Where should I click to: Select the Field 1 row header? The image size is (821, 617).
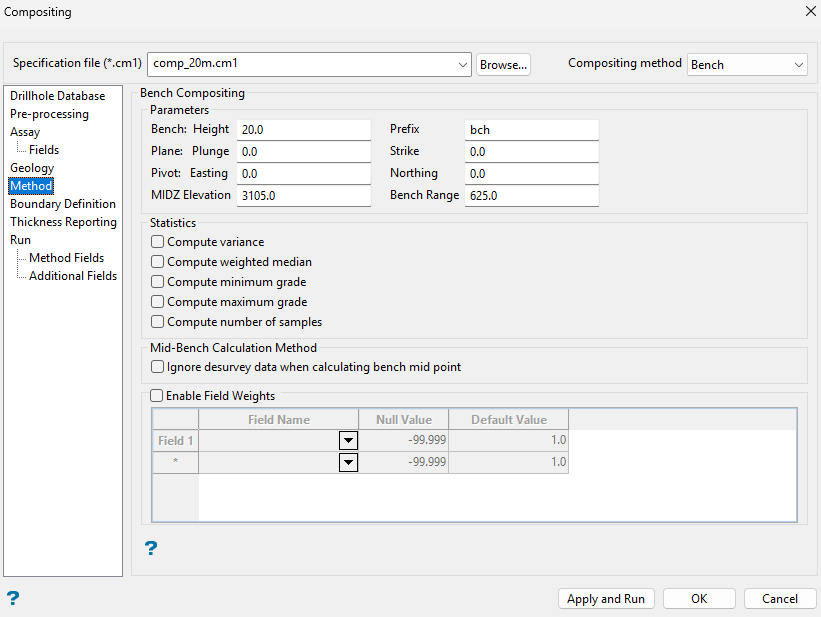point(175,440)
